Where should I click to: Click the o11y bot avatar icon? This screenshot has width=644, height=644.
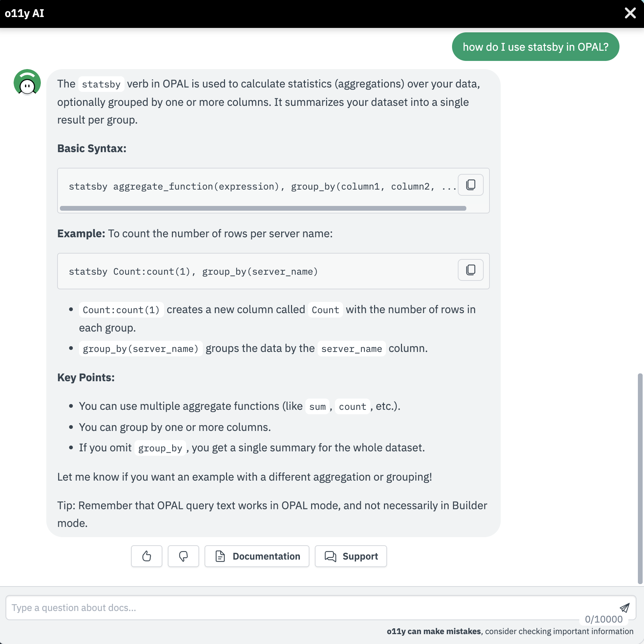pos(27,82)
